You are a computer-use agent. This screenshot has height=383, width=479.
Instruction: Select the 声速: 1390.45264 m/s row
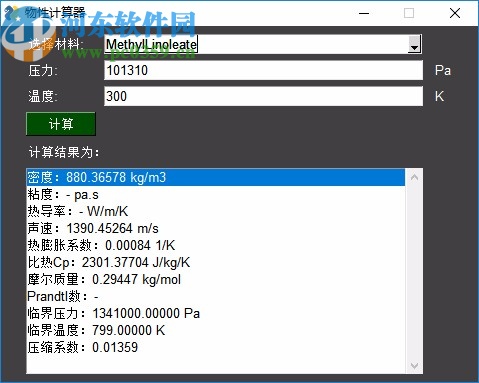(216, 228)
